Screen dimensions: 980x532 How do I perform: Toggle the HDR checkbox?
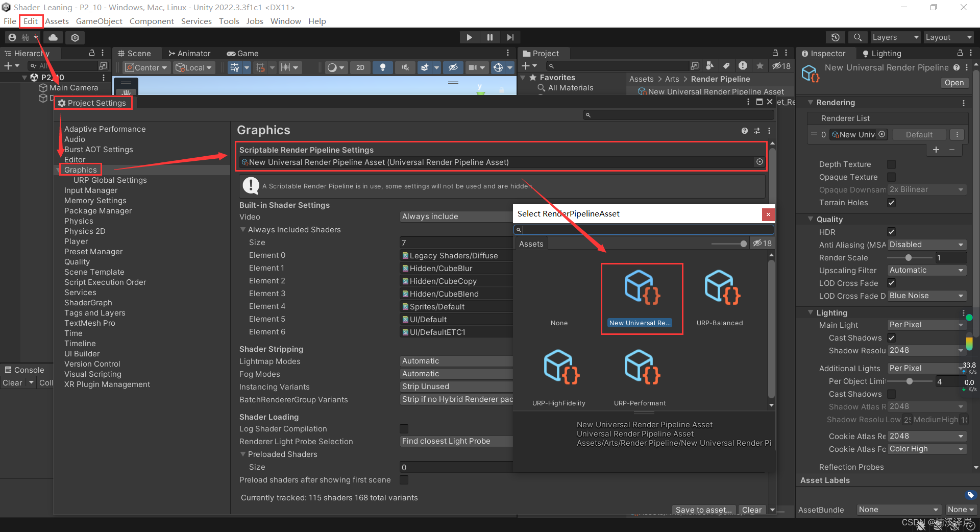[891, 232]
